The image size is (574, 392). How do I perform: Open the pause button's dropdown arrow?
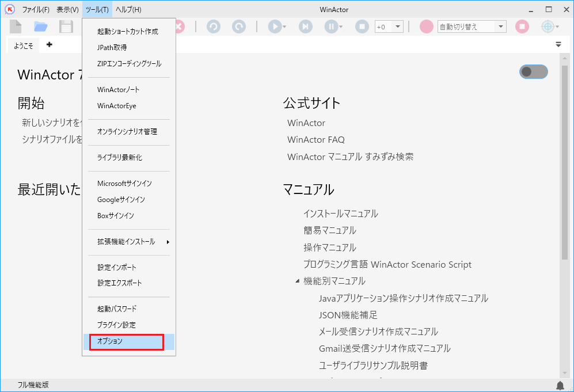pos(341,26)
